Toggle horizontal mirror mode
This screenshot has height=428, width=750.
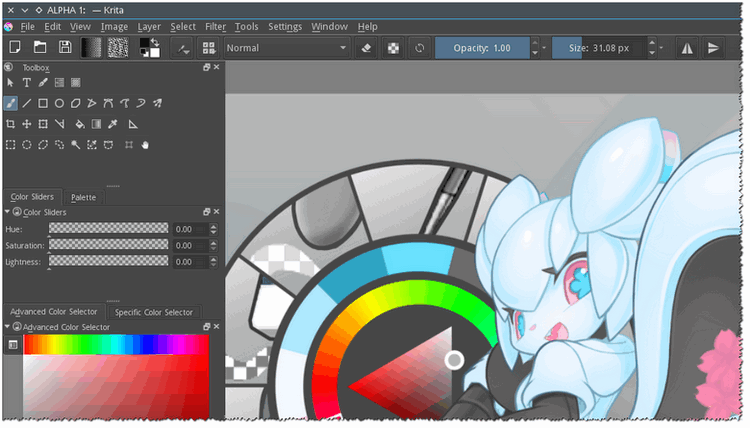(687, 48)
